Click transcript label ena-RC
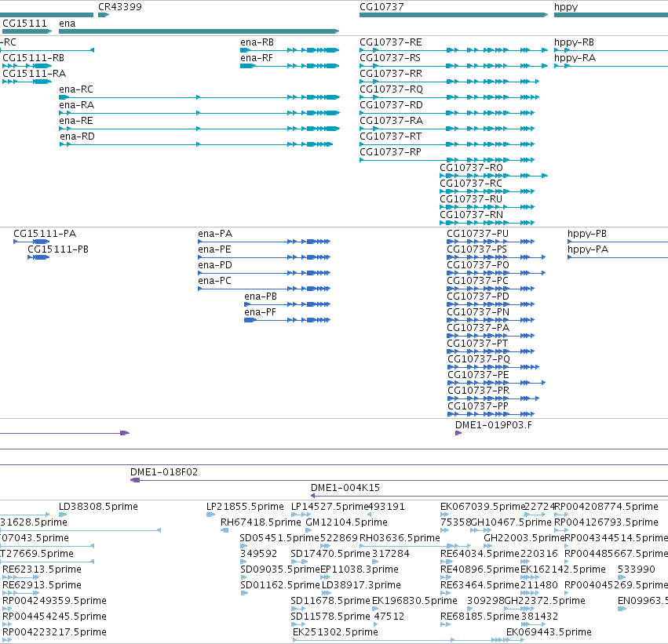668x644 pixels. coord(76,89)
